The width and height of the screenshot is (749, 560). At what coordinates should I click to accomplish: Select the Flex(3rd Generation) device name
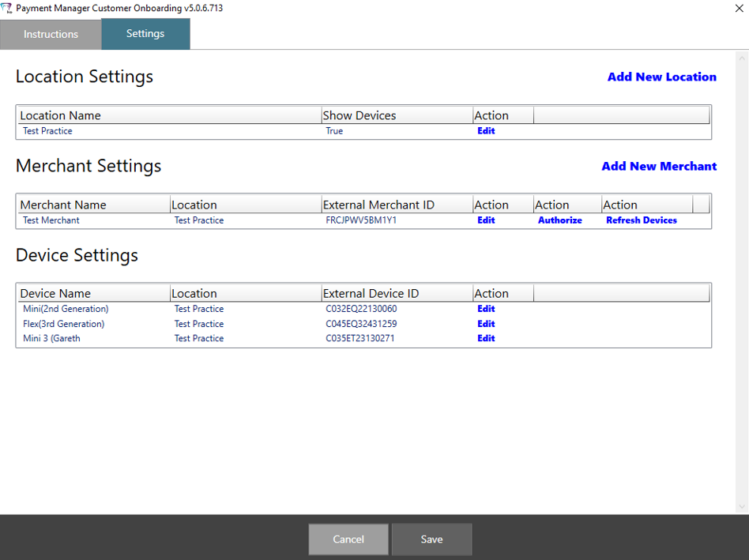click(63, 324)
